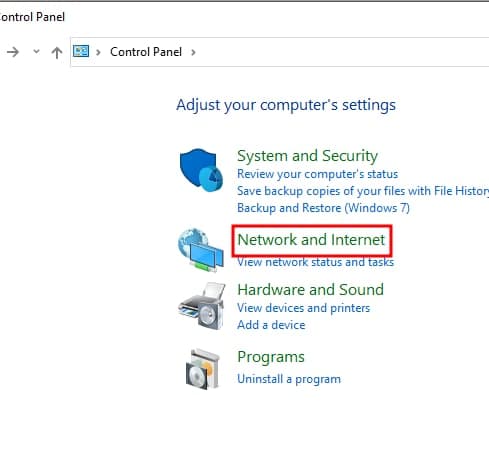Open Network and Internet category
The image size is (489, 476).
[x=311, y=240]
